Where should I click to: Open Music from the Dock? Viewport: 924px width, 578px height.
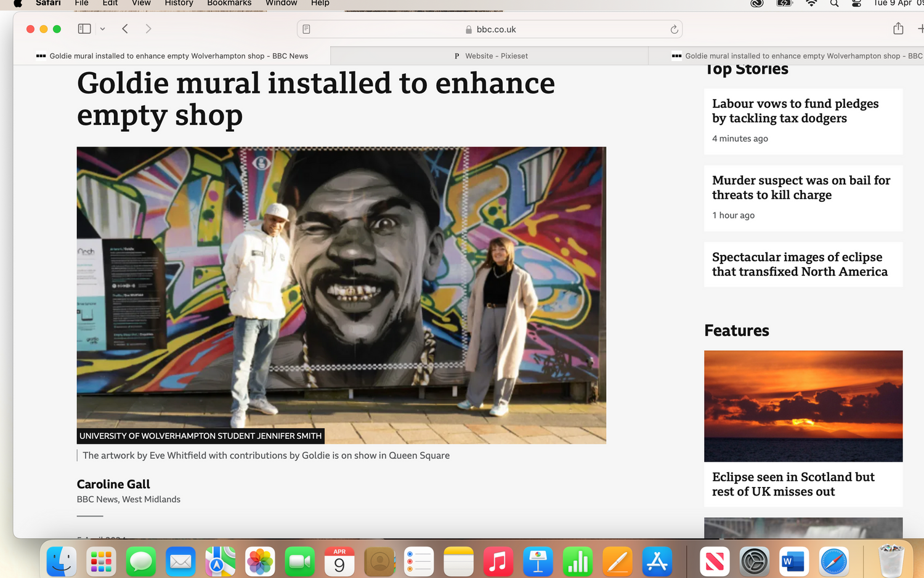498,561
